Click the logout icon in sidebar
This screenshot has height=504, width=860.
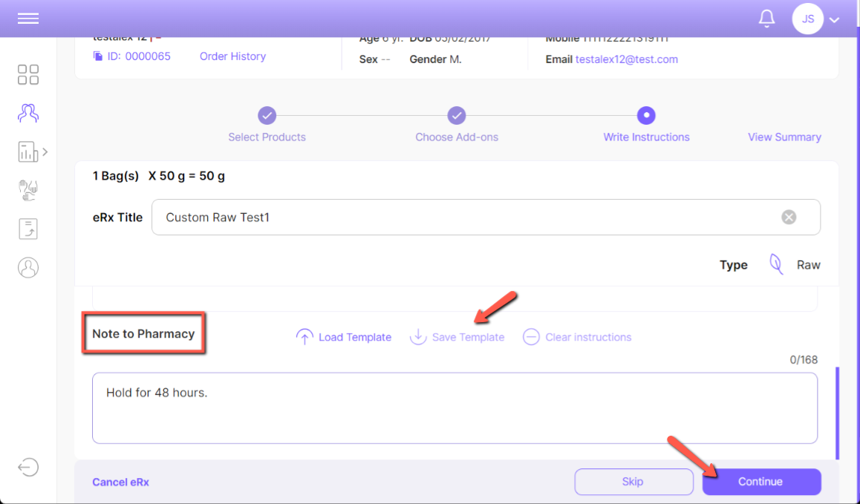coord(28,467)
